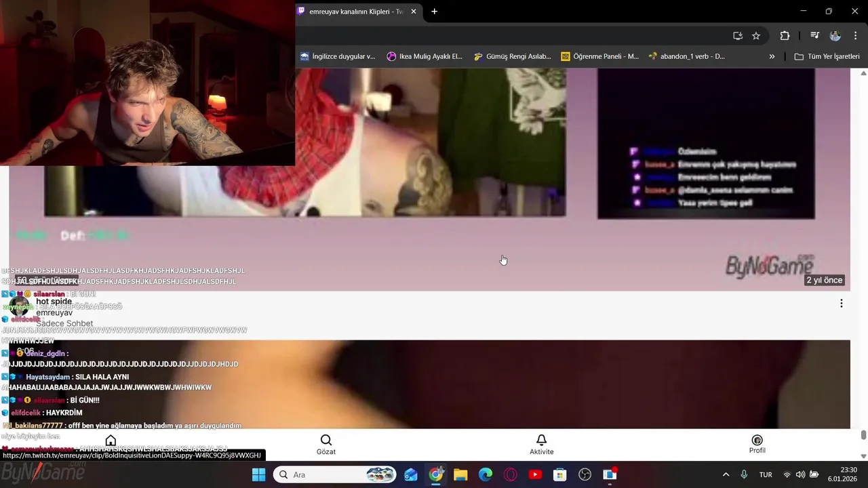Show hidden system tray icons
The height and width of the screenshot is (488, 868).
click(x=726, y=474)
